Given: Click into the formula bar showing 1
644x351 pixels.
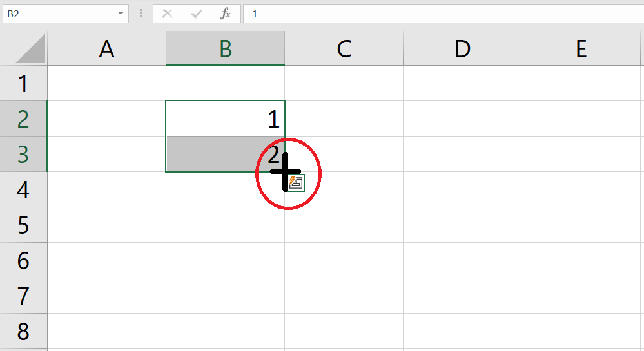Looking at the screenshot, I should coord(438,14).
